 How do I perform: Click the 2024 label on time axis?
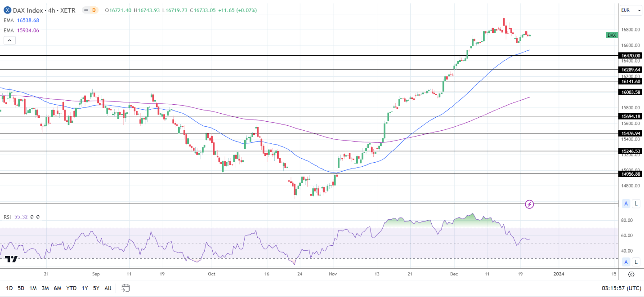pos(559,273)
